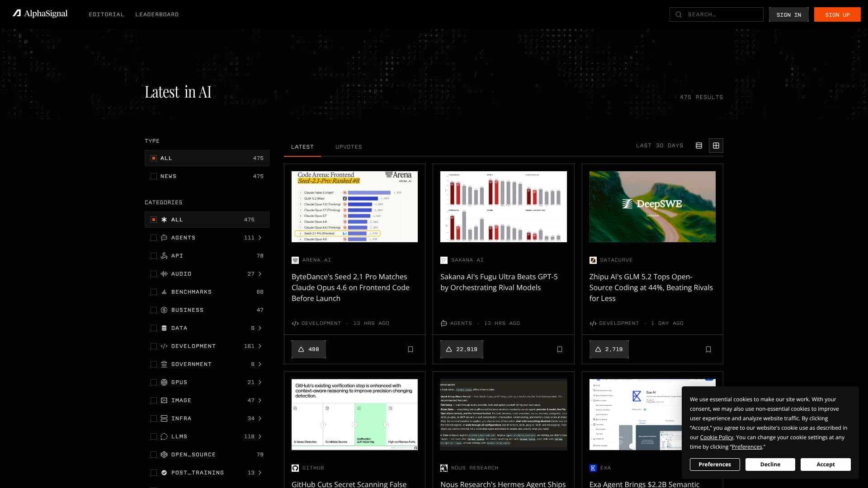Expand the Development category chevron
Viewport: 868px width, 488px height.
coord(260,346)
